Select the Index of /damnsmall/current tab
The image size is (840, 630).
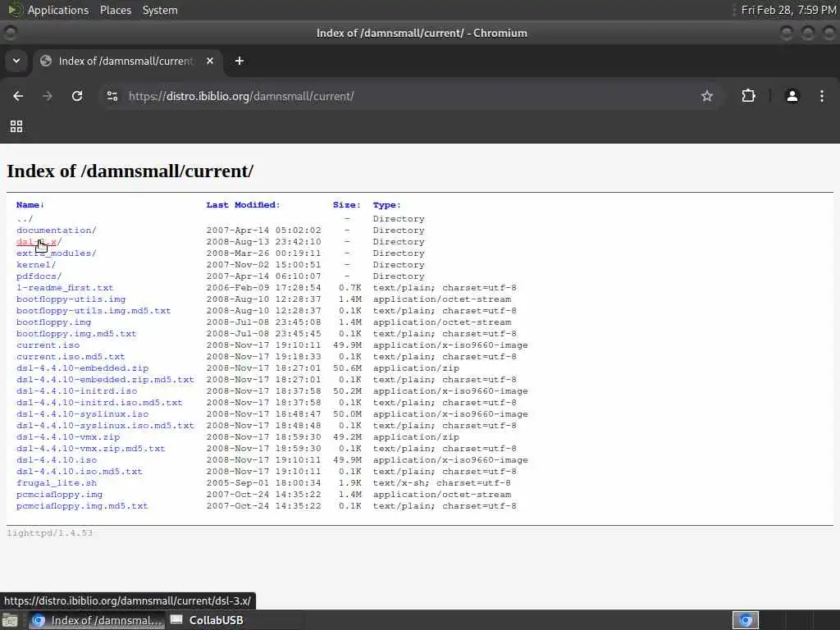(x=126, y=61)
